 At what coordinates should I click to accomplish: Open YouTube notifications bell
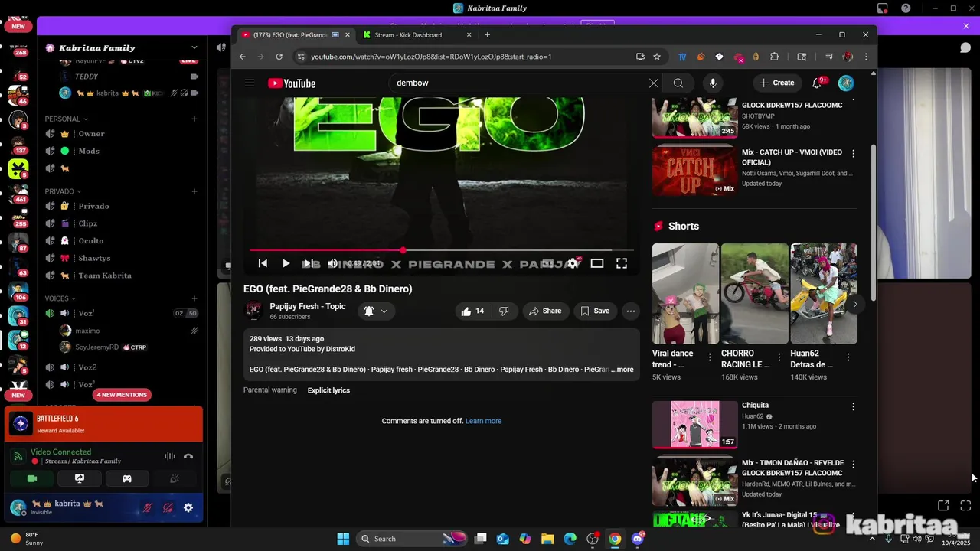pyautogui.click(x=818, y=83)
